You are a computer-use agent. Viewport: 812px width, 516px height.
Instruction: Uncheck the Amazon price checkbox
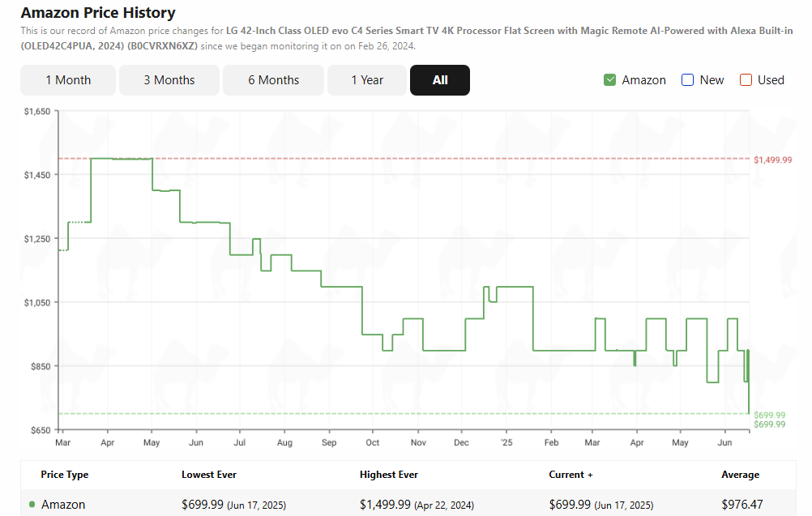pos(609,80)
